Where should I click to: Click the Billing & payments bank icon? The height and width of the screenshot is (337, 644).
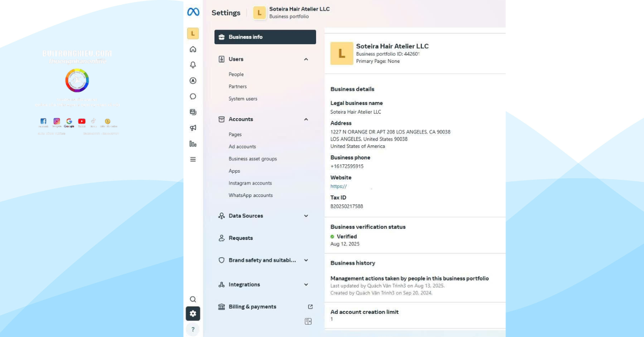pyautogui.click(x=222, y=307)
